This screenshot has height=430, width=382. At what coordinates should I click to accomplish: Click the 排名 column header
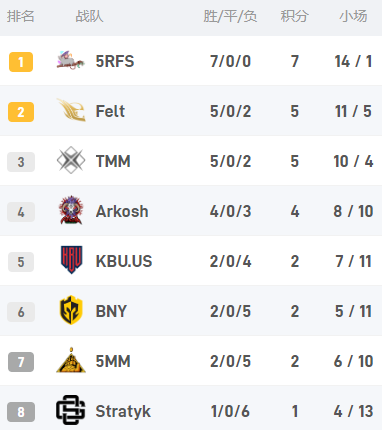coord(21,16)
